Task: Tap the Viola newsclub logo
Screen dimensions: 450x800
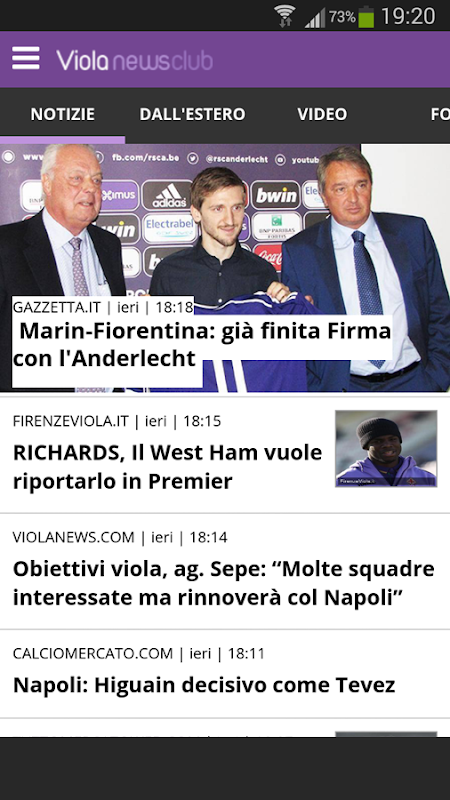Action: (x=134, y=60)
